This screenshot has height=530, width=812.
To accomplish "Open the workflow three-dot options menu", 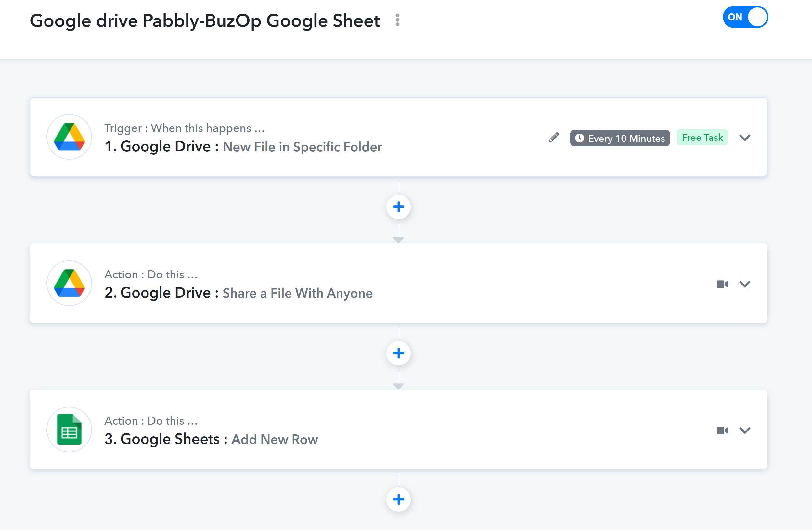I will click(397, 20).
